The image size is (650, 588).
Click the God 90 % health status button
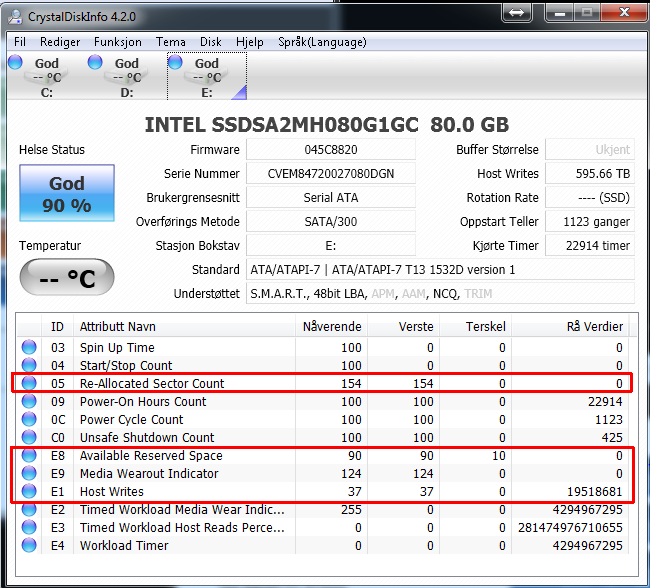67,193
